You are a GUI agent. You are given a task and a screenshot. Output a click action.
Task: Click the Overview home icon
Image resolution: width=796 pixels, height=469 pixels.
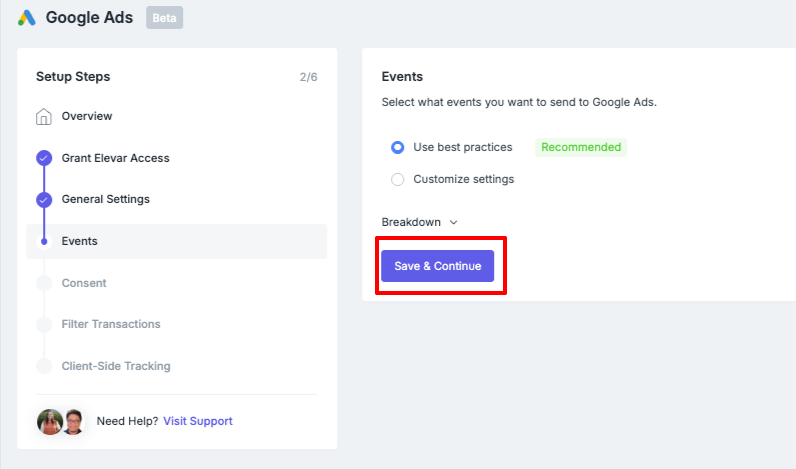(44, 116)
